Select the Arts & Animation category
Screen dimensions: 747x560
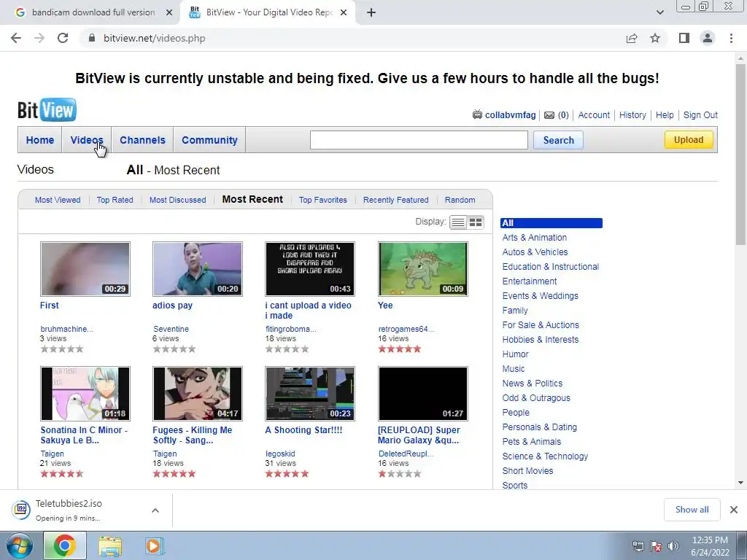(x=535, y=238)
